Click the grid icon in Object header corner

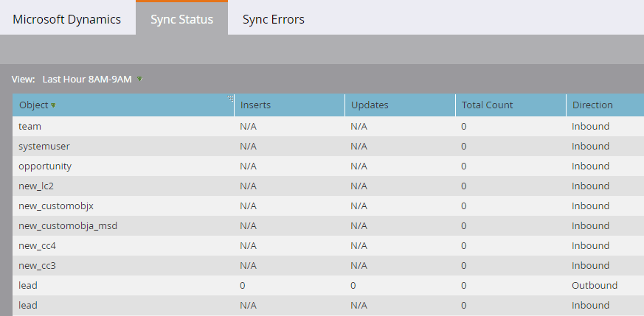230,98
